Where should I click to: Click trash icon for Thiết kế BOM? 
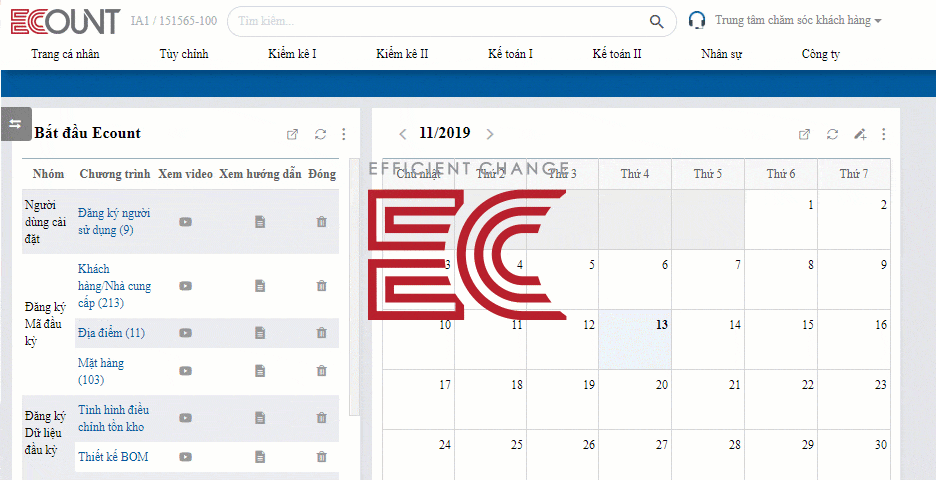321,457
